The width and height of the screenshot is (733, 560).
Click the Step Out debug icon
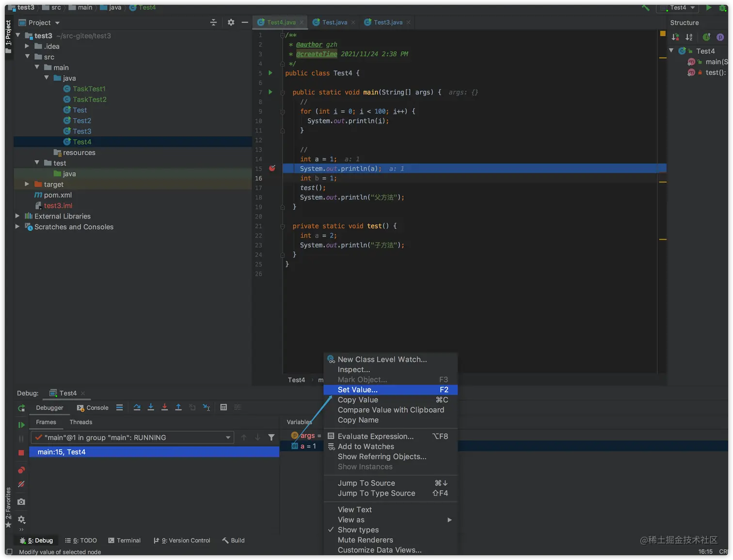(x=178, y=407)
